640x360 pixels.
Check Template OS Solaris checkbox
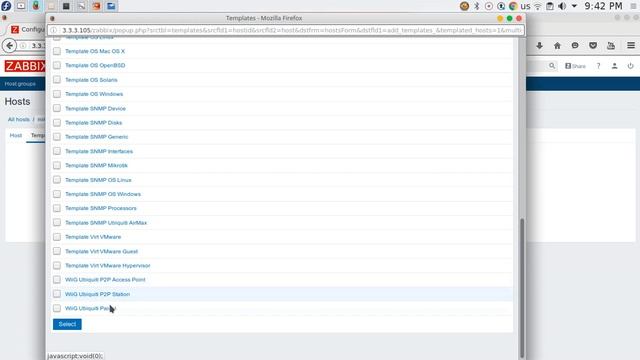[57, 80]
